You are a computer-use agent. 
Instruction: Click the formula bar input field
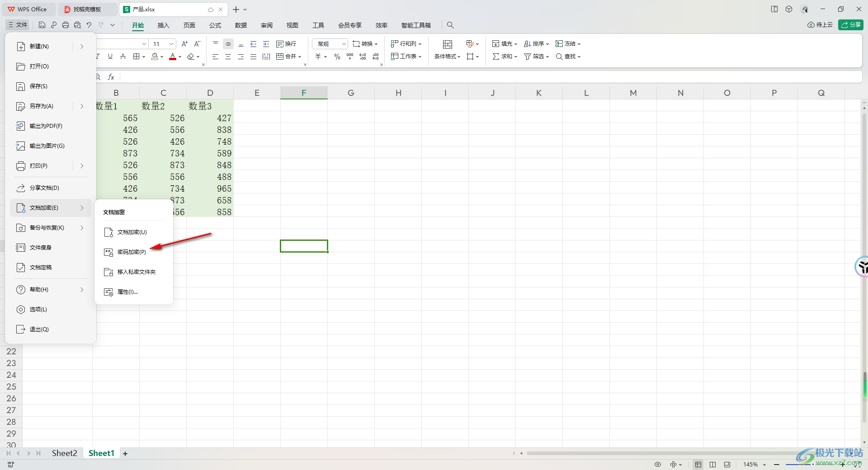click(491, 77)
